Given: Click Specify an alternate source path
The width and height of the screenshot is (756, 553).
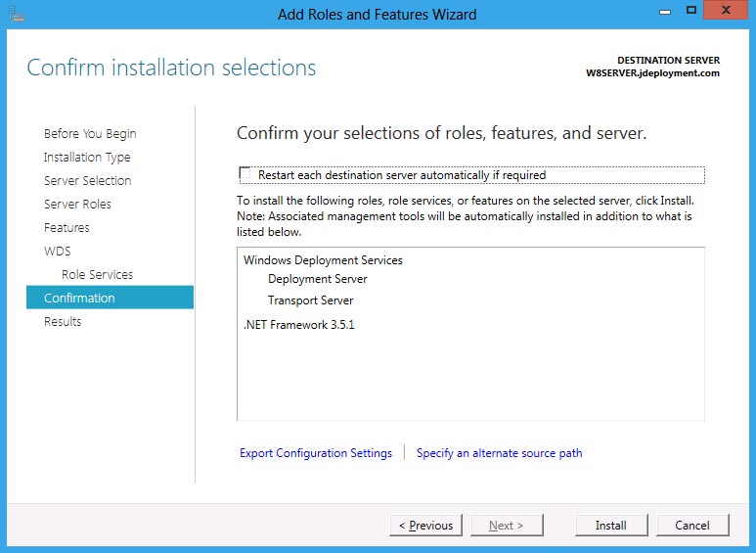Looking at the screenshot, I should pyautogui.click(x=499, y=453).
